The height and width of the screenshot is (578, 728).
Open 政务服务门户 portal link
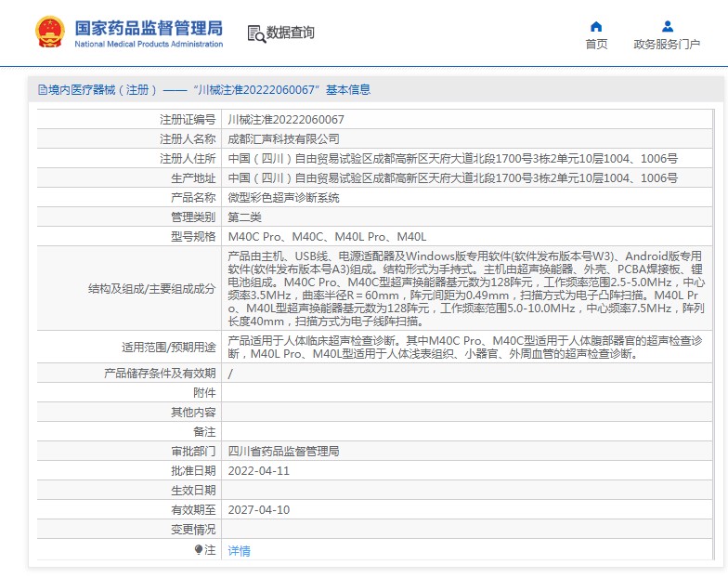click(667, 45)
